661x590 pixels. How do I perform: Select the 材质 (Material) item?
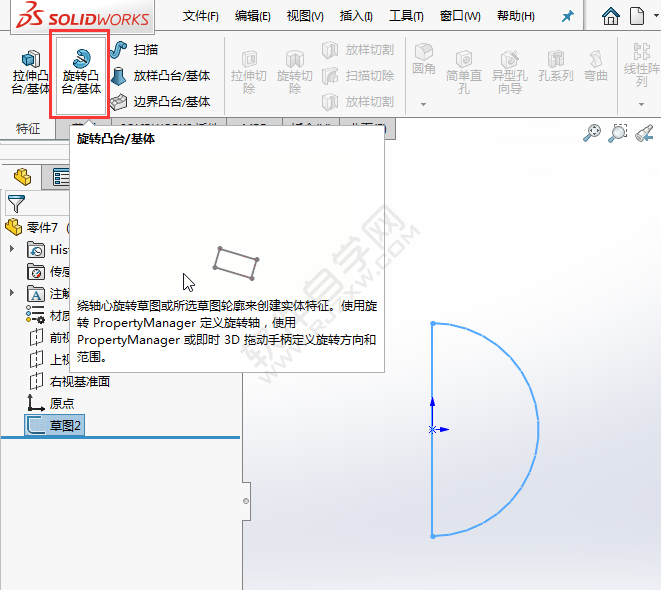coord(48,315)
